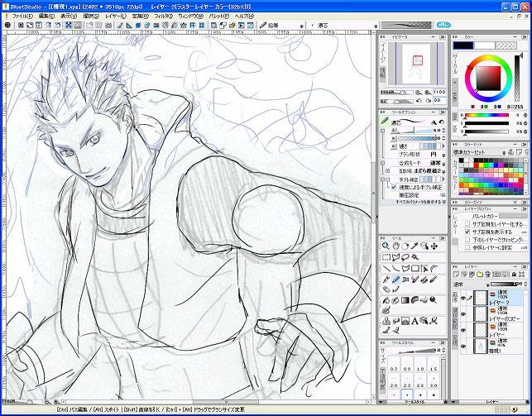Select the Magnifier zoom tool
Screen dimensions: 532x416
pyautogui.click(x=386, y=246)
